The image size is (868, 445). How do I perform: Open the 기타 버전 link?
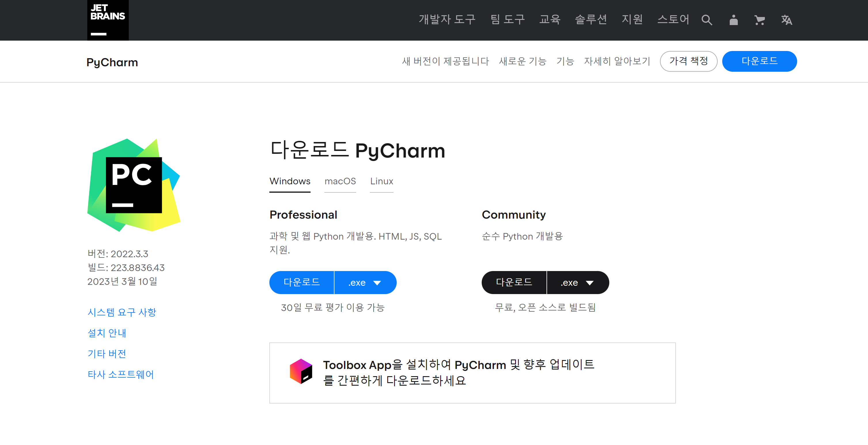point(107,354)
